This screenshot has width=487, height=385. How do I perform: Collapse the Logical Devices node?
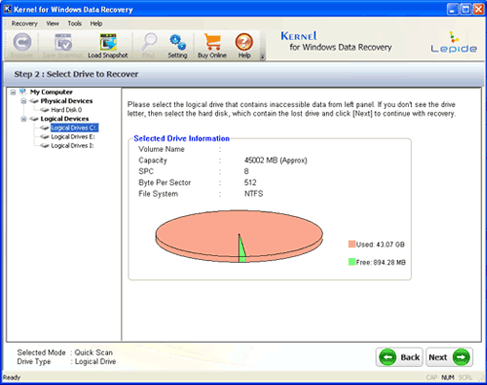24,119
